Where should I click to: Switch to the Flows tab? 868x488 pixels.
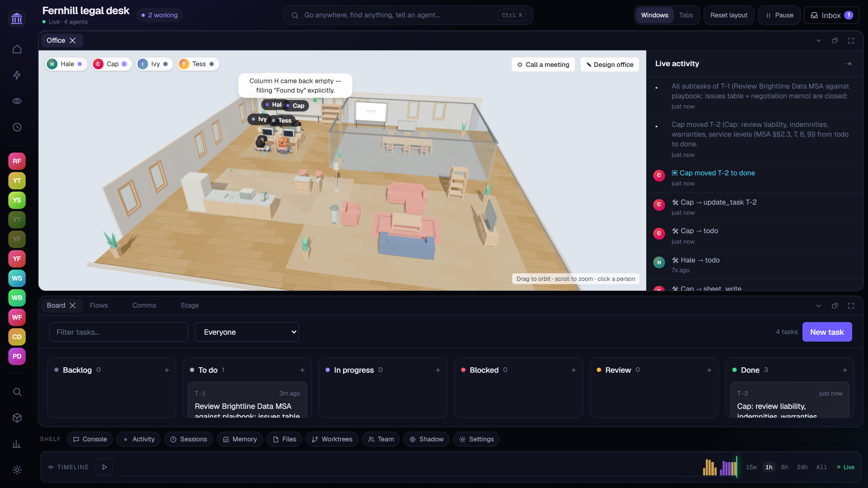click(99, 305)
